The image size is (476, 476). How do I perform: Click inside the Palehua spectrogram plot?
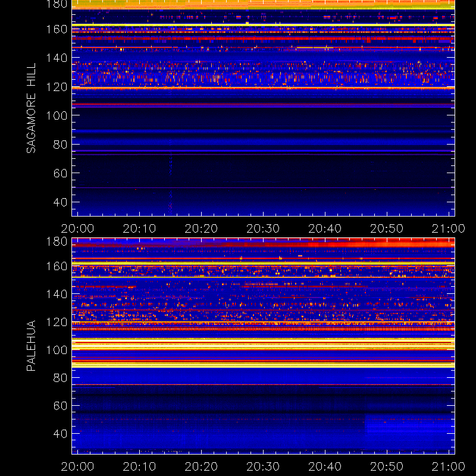tap(263, 346)
